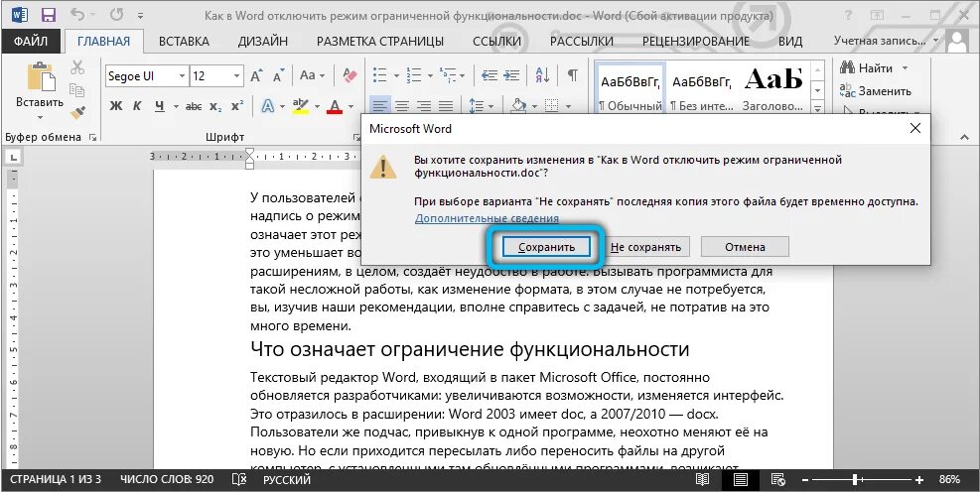980x492 pixels.
Task: Click the Borders grid icon
Action: tap(551, 106)
